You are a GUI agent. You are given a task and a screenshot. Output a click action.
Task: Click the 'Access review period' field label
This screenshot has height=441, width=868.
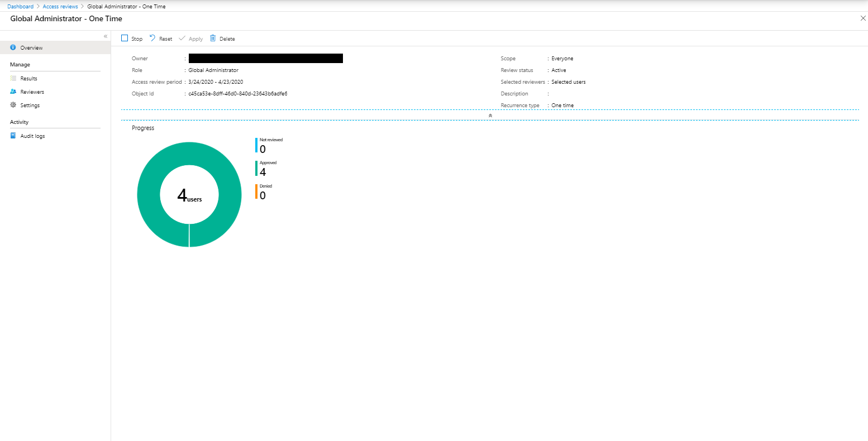pyautogui.click(x=157, y=82)
